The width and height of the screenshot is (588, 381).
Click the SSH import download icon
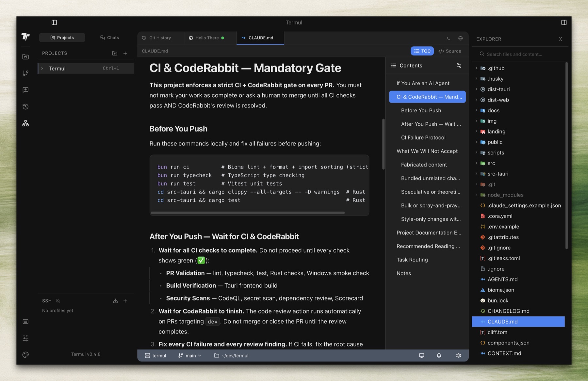point(115,301)
